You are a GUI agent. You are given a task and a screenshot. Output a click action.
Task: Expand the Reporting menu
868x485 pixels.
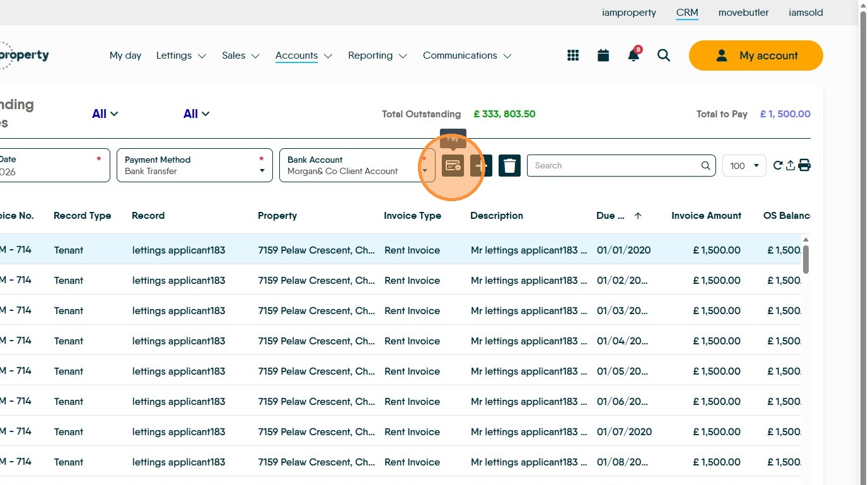coord(377,56)
